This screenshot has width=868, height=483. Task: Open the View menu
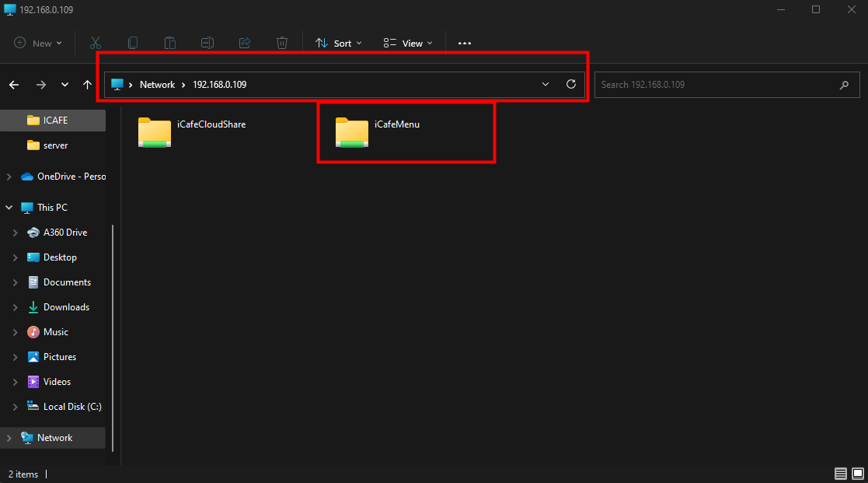tap(408, 44)
